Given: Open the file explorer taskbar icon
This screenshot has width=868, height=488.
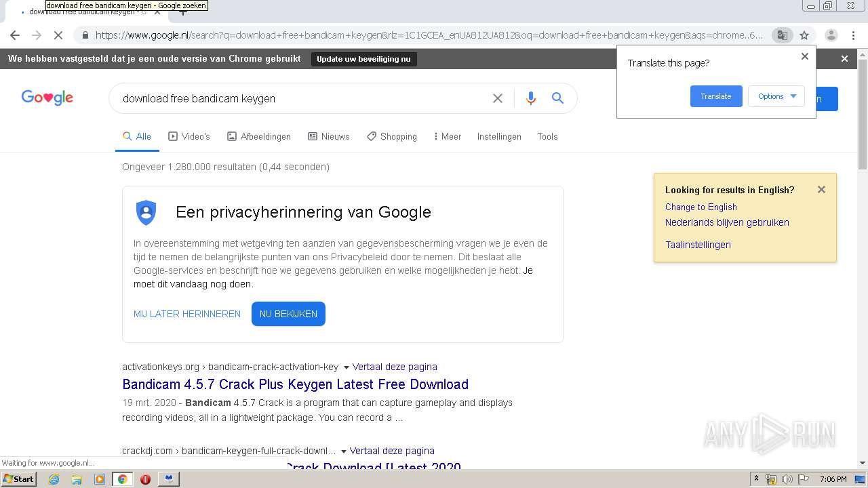Looking at the screenshot, I should 77,479.
